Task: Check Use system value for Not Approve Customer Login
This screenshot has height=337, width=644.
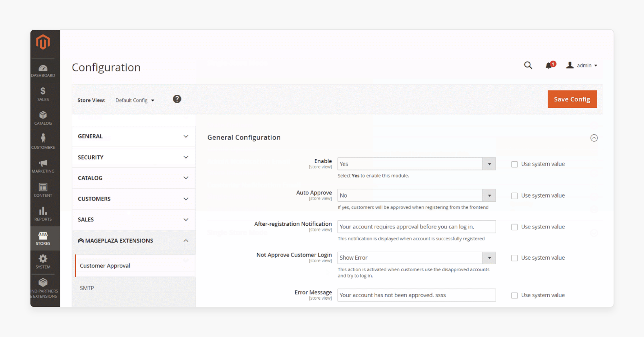Action: coord(515,258)
